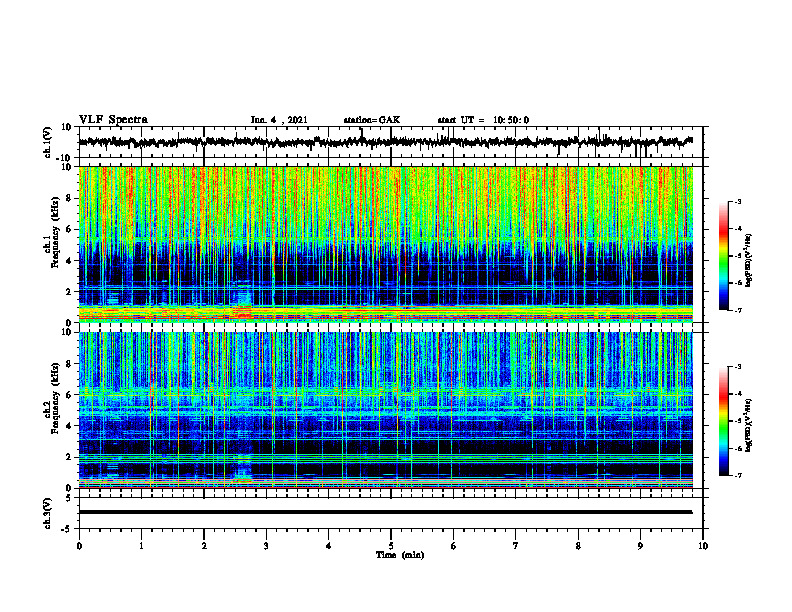Click the "10" kHz tick of ch.2 spectrogram
The height and width of the screenshot is (612, 792).
(x=67, y=333)
